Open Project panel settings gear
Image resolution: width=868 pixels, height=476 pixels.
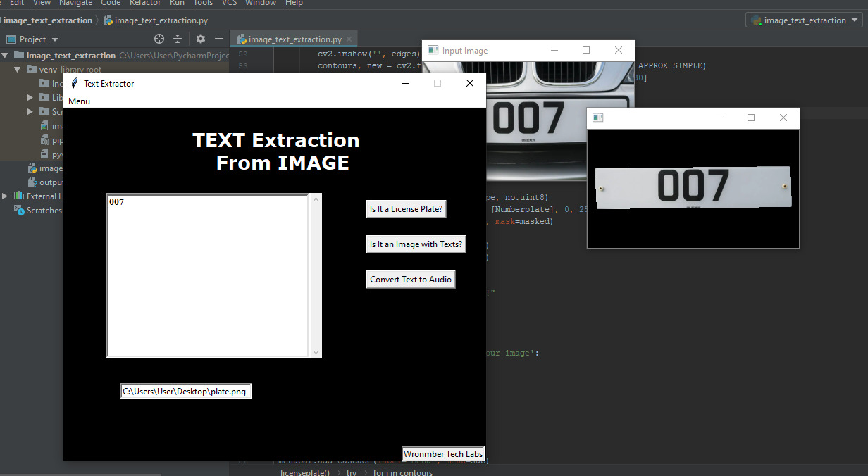coord(201,39)
